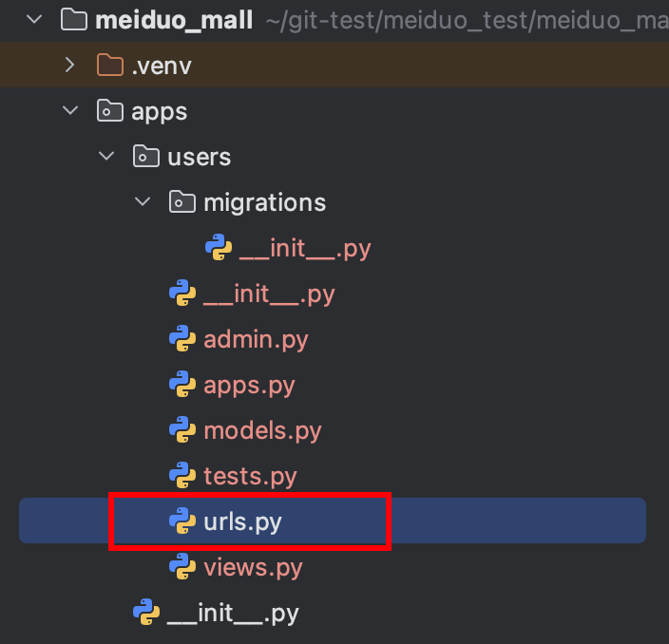Click the Python icon beside models.py
669x644 pixels.
point(182,430)
